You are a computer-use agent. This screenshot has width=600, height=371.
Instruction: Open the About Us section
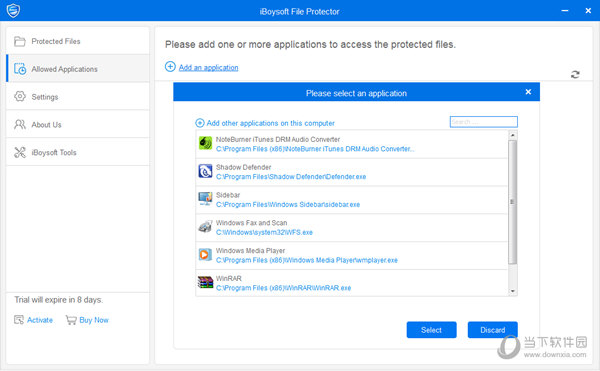click(x=78, y=124)
